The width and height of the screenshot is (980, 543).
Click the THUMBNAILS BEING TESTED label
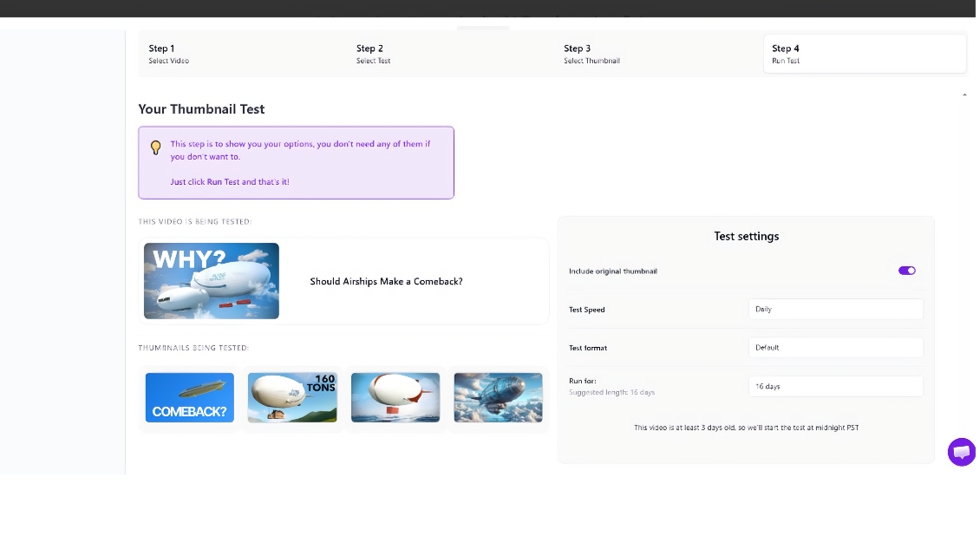[193, 348]
